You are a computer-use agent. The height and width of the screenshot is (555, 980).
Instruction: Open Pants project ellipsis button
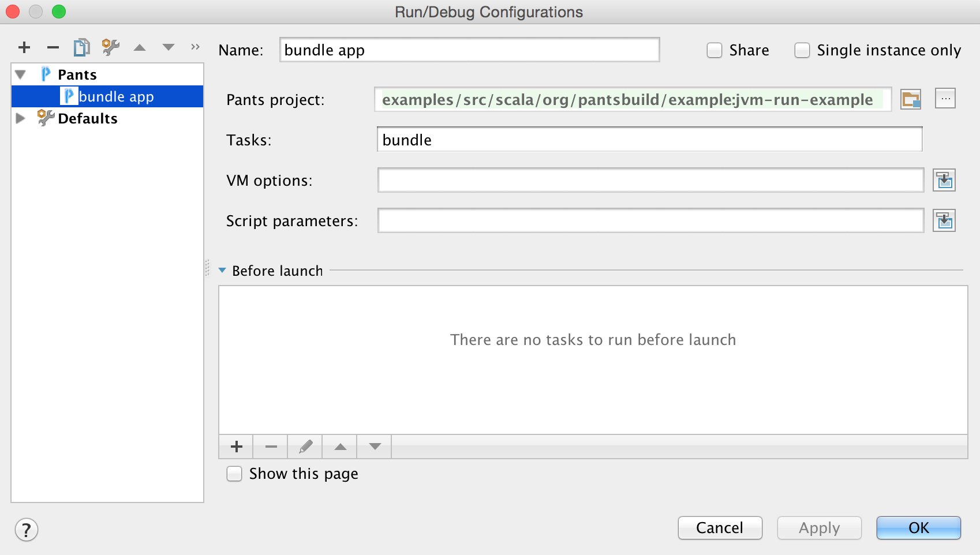945,99
